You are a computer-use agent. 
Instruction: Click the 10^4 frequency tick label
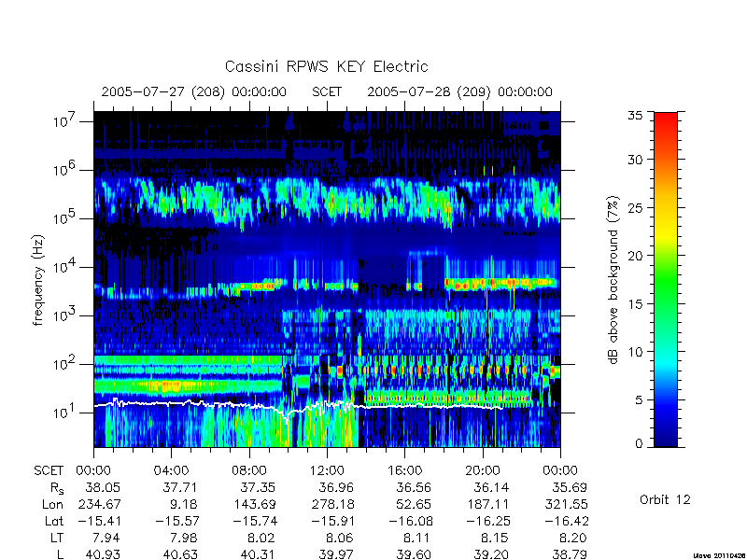[x=65, y=266]
